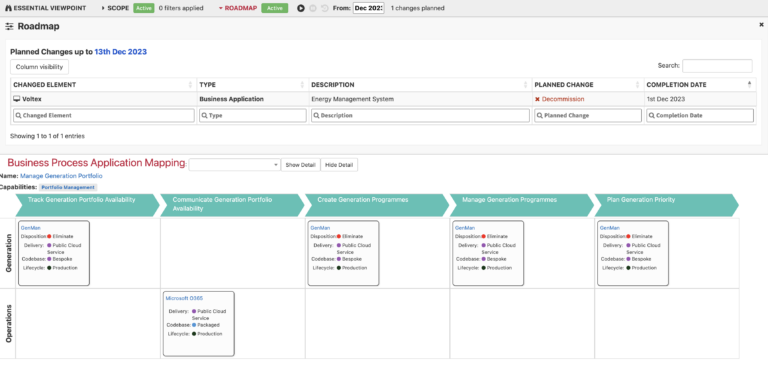Click the table Search box
The height and width of the screenshot is (366, 768).
[717, 66]
